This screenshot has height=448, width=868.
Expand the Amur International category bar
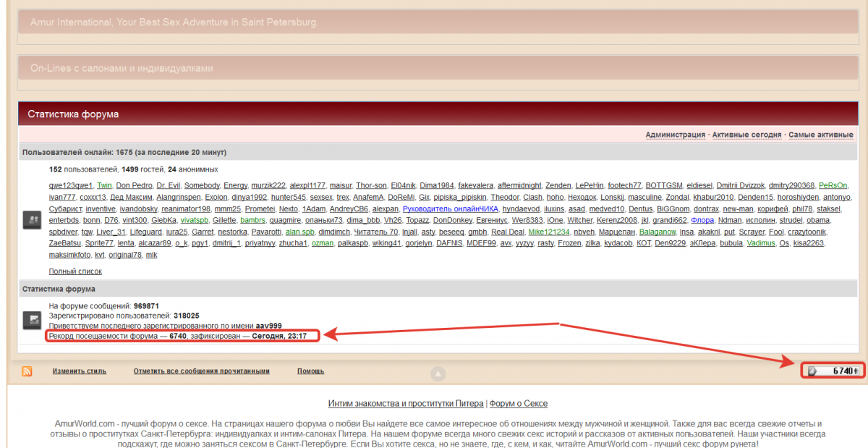(437, 22)
